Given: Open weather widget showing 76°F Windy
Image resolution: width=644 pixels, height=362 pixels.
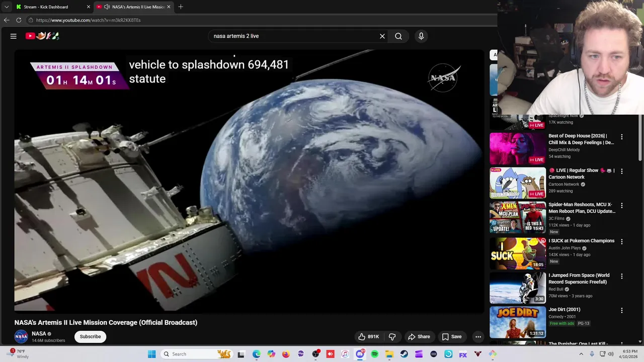Looking at the screenshot, I should click(x=18, y=354).
